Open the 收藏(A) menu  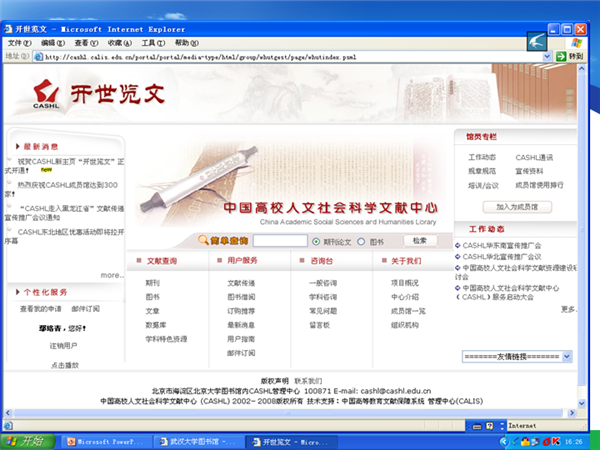120,43
